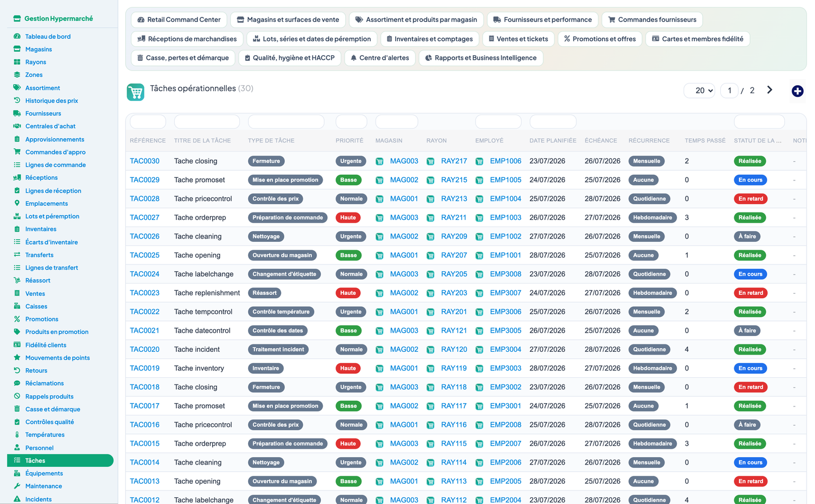Click the Zones layers icon in sidebar
The image size is (815, 504).
pos(17,74)
